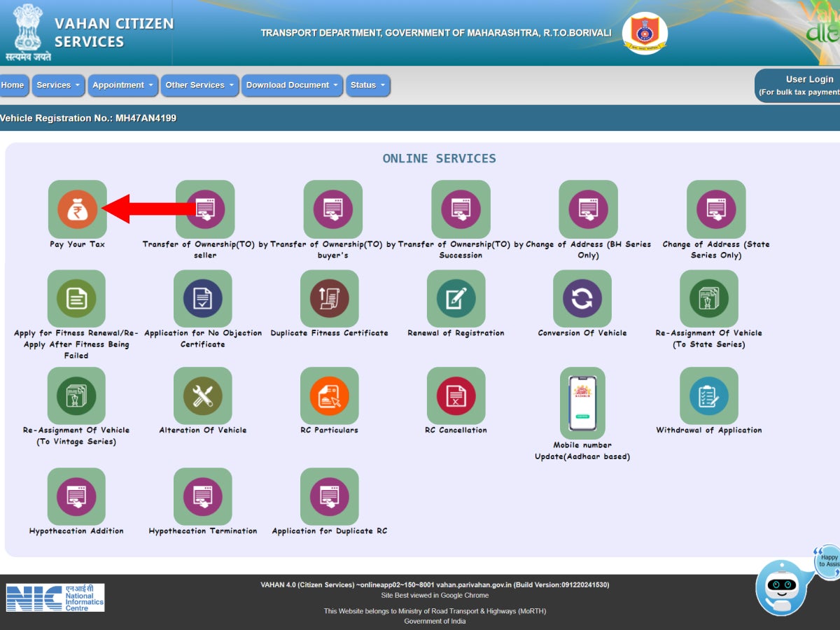Screen dimensions: 840x630
Task: Select Renewal of Registration
Action: pyautogui.click(x=456, y=300)
